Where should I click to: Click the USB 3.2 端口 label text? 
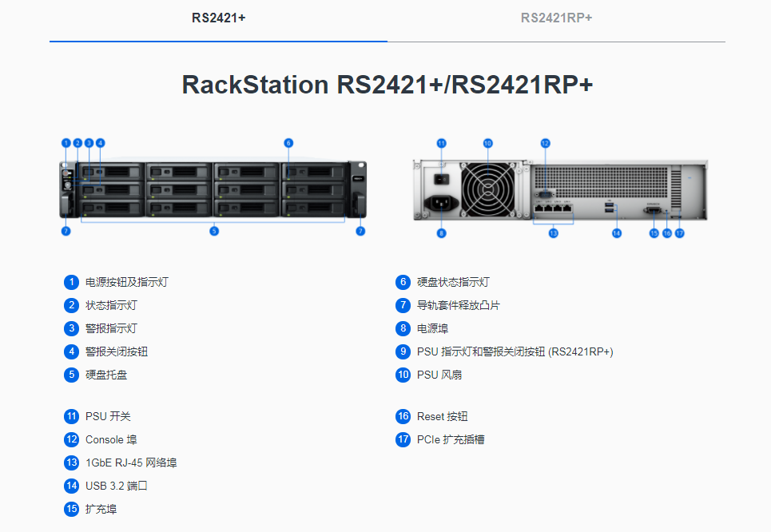pyautogui.click(x=117, y=486)
